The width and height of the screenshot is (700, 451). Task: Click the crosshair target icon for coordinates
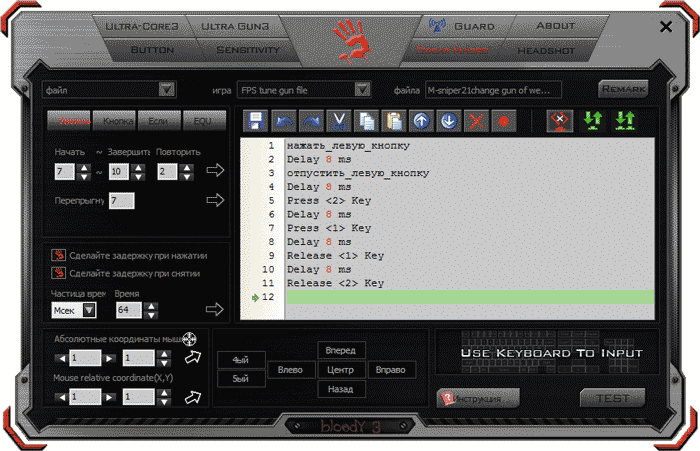pos(189,339)
